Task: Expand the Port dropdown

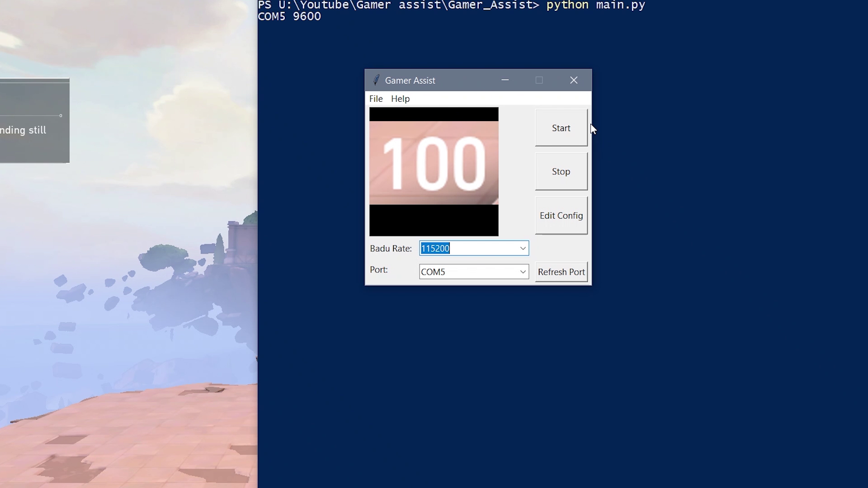Action: [x=523, y=272]
